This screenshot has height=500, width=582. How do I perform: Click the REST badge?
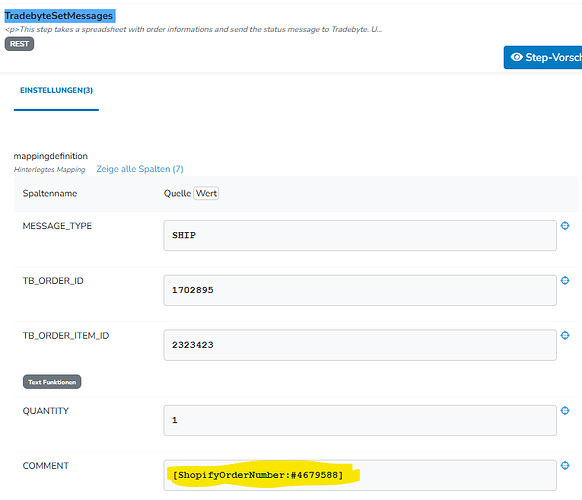[19, 44]
